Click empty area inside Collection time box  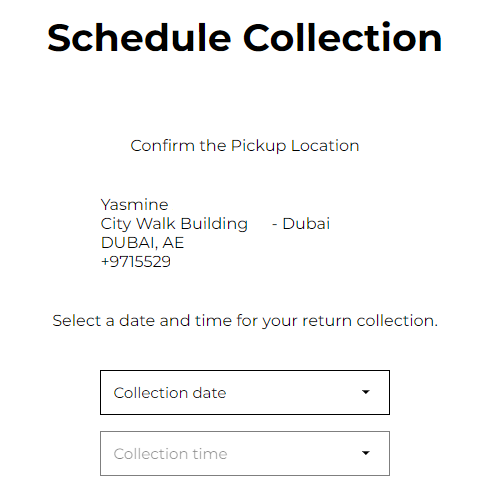pyautogui.click(x=293, y=453)
